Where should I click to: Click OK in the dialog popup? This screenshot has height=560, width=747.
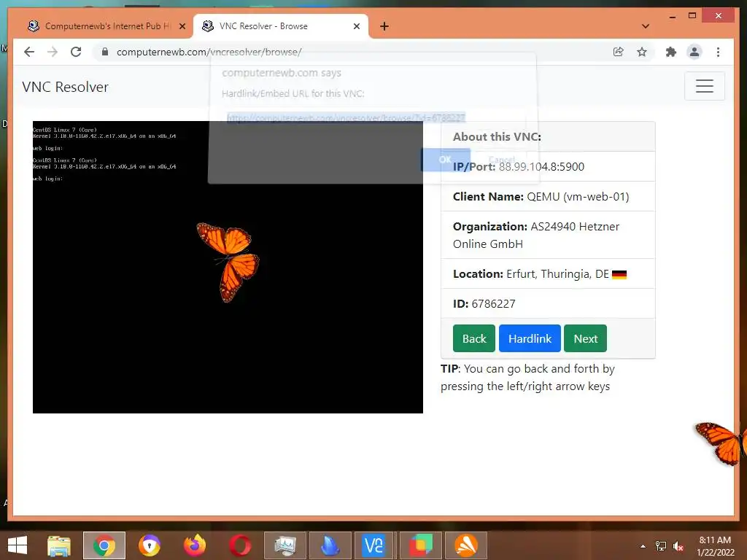pyautogui.click(x=445, y=160)
